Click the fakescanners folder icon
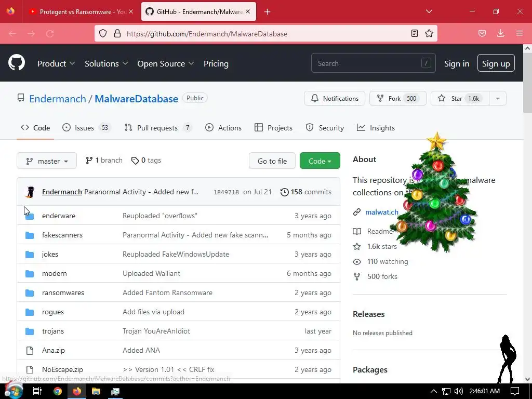 coord(30,235)
